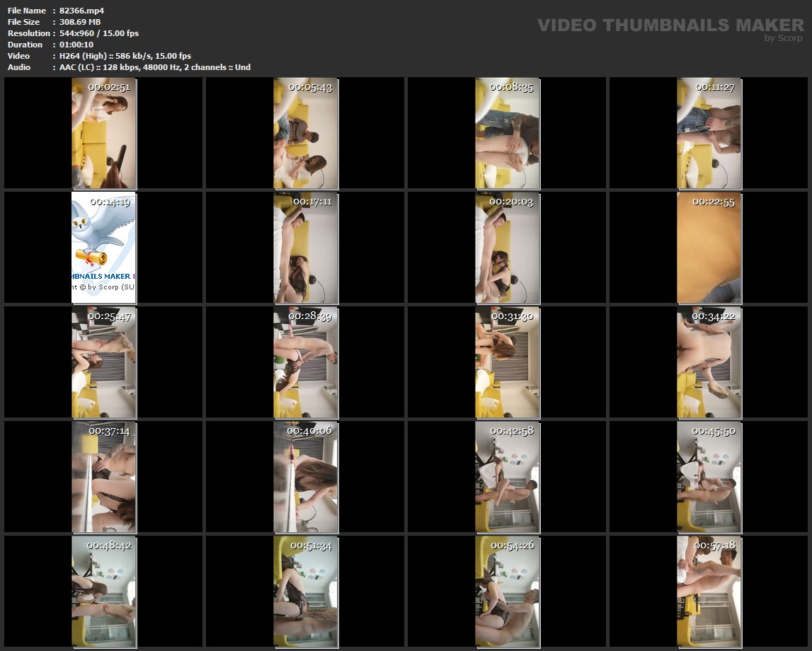The width and height of the screenshot is (812, 651).
Task: Select the thumbnail stamped 00:11:27
Action: pyautogui.click(x=709, y=134)
